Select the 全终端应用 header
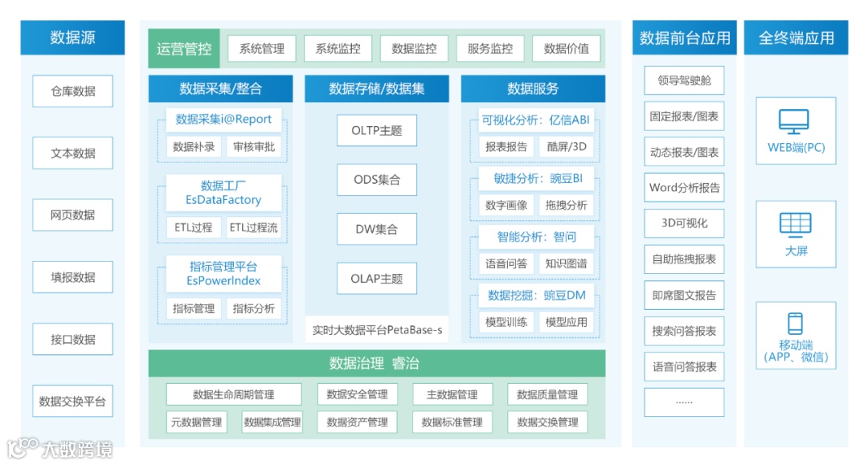The width and height of the screenshot is (868, 465). (x=796, y=38)
